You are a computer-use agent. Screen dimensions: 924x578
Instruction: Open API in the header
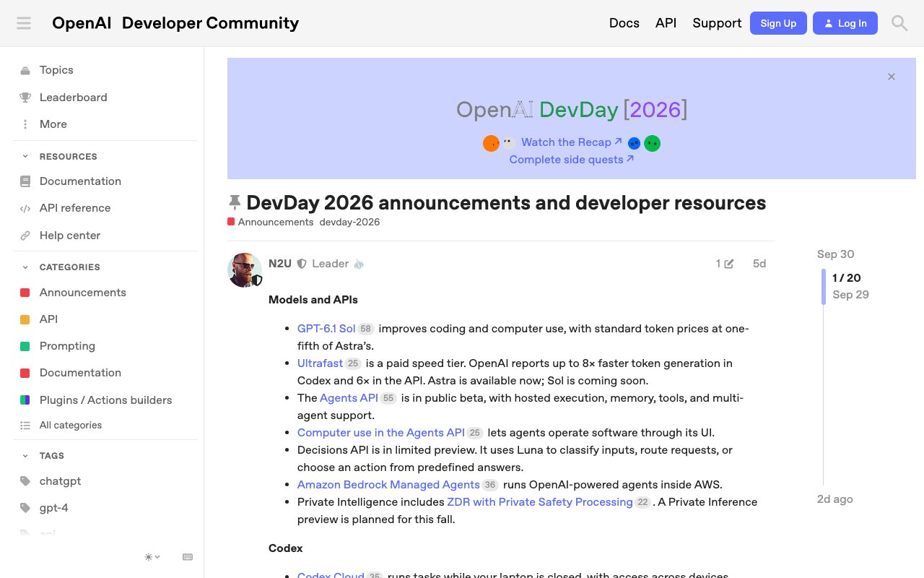[666, 23]
